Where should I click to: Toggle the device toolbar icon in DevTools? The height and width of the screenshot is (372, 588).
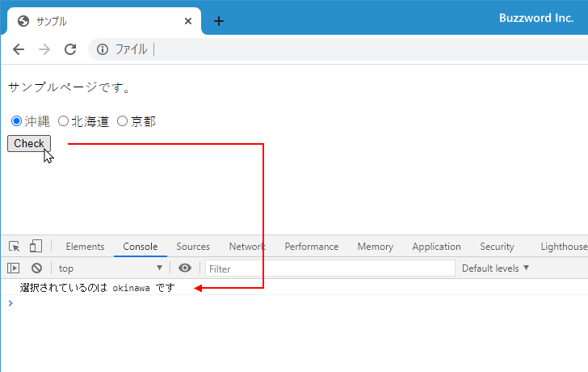(36, 247)
